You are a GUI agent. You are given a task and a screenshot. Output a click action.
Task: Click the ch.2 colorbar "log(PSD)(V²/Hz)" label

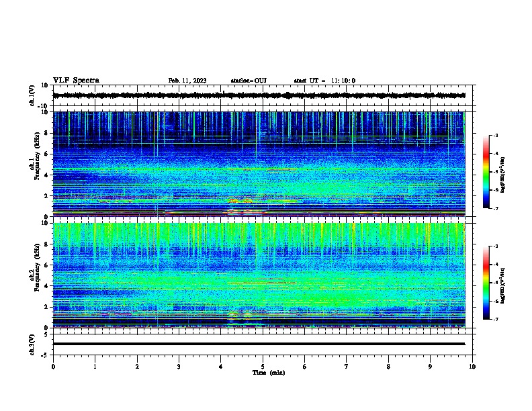(503, 285)
